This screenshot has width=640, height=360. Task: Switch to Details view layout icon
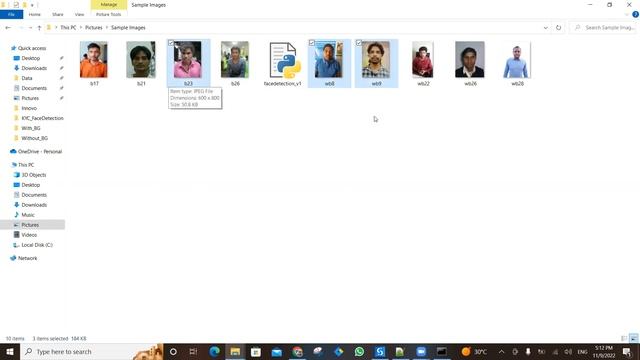(624, 338)
